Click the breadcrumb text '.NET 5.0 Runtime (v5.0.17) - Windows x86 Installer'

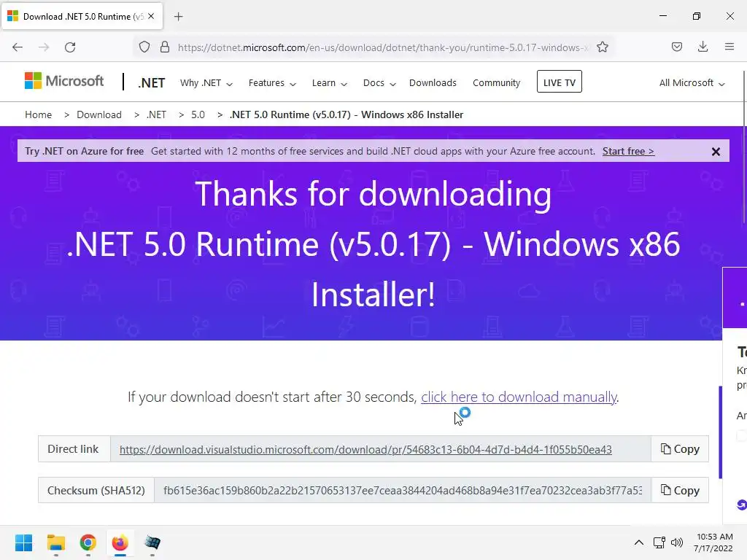point(347,114)
